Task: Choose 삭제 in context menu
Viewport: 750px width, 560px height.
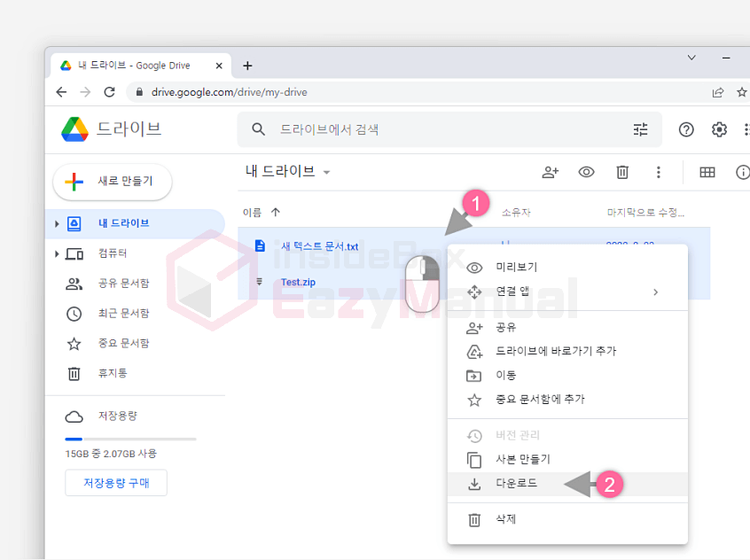Action: pos(567,519)
